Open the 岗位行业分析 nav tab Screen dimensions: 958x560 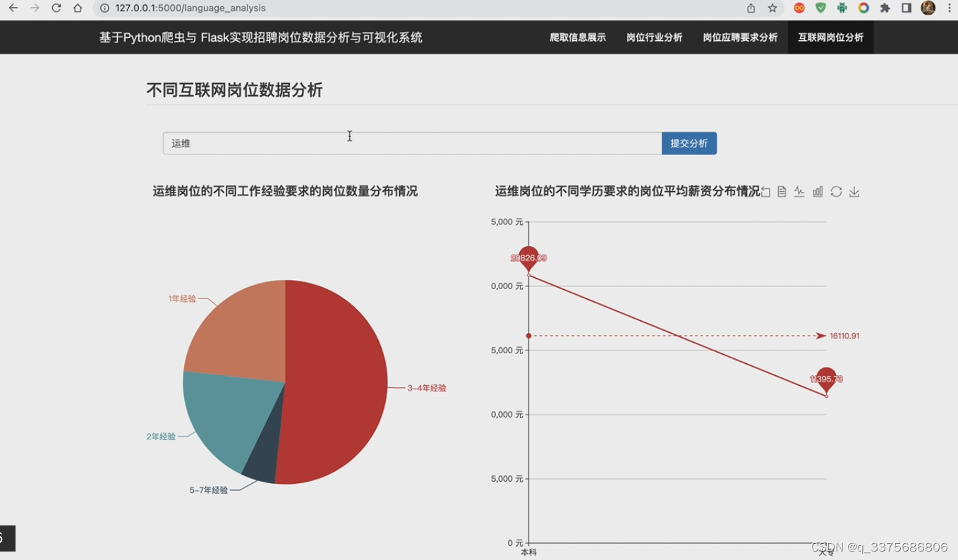pos(655,37)
